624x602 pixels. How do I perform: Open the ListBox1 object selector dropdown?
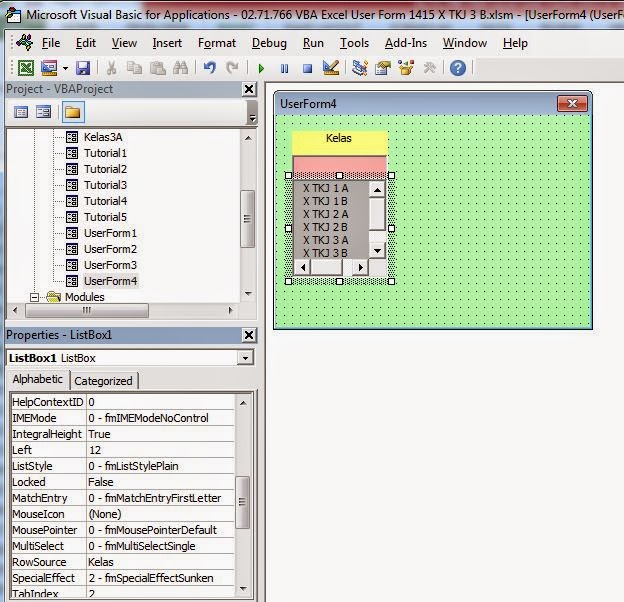245,358
